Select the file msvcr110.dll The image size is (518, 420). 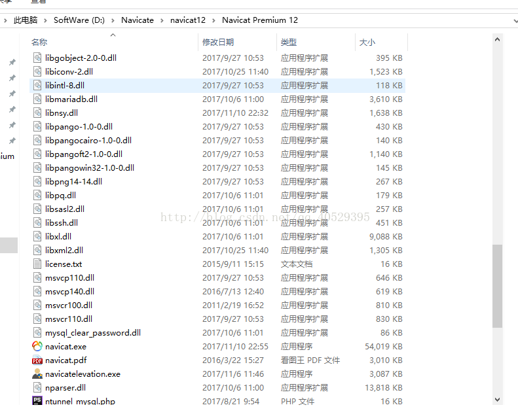click(69, 319)
